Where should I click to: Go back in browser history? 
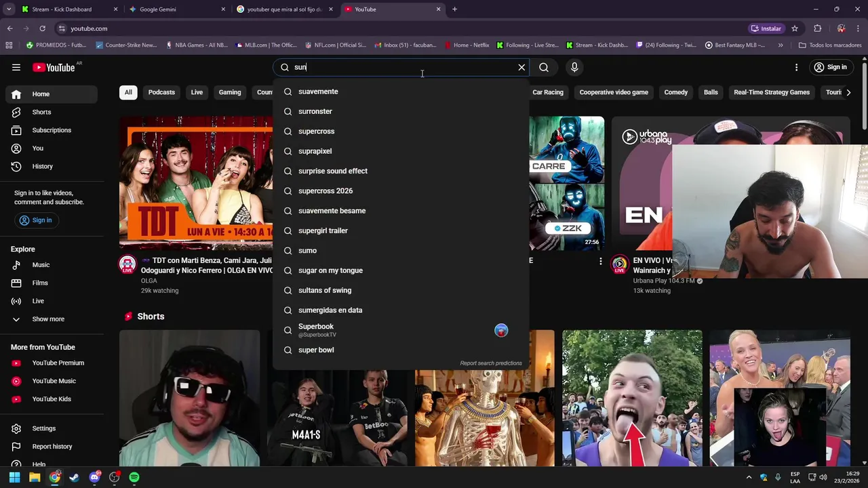[9, 28]
